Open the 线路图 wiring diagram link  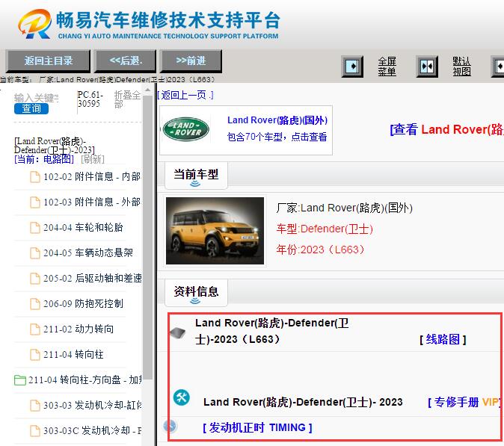point(443,339)
